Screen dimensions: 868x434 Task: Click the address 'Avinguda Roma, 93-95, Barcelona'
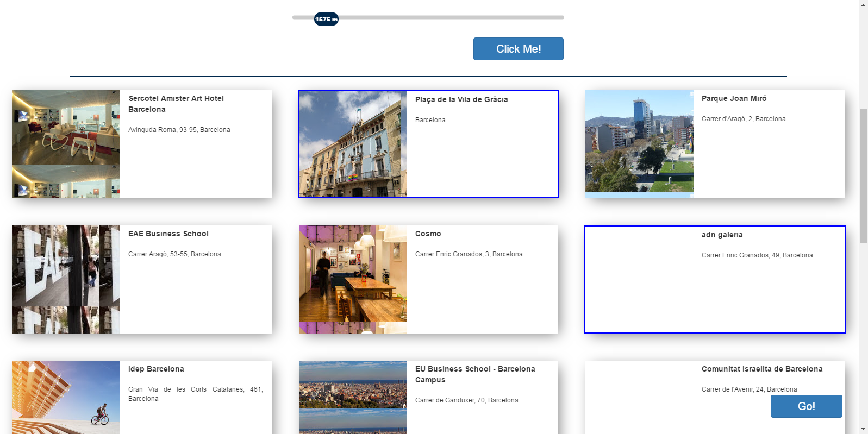click(179, 130)
